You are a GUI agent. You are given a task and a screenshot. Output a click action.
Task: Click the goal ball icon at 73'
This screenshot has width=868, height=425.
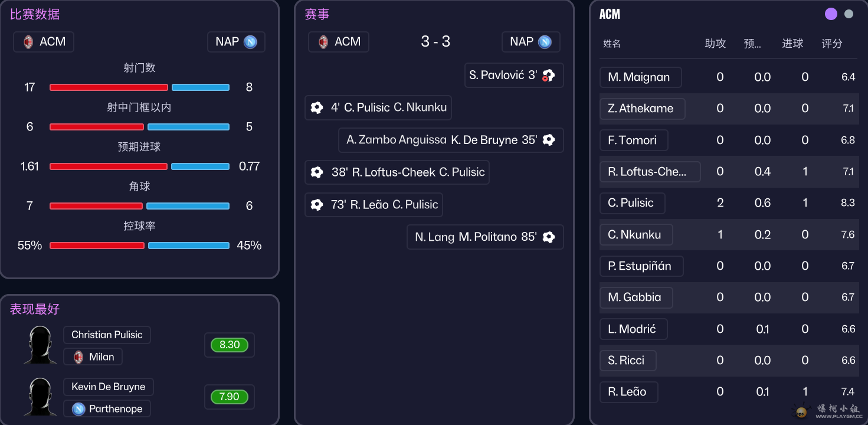tap(317, 205)
